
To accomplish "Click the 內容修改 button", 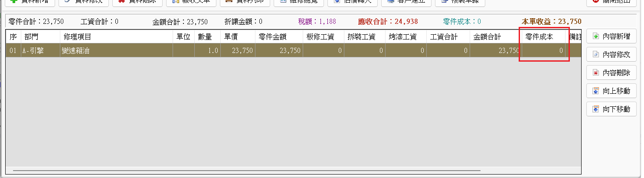I will pyautogui.click(x=611, y=54).
